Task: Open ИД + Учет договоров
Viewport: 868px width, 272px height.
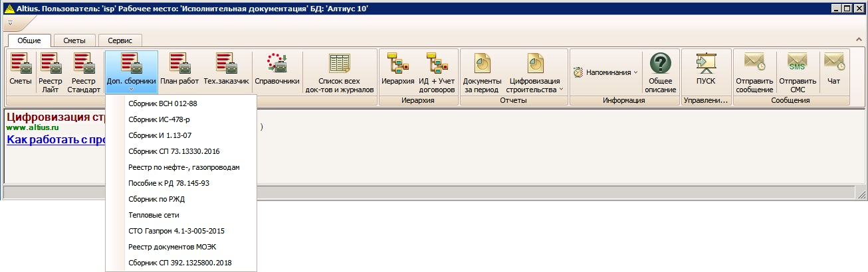Action: tap(437, 72)
